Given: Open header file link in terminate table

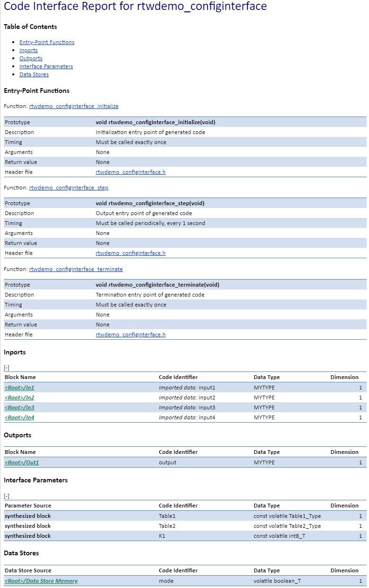Looking at the screenshot, I should [130, 335].
